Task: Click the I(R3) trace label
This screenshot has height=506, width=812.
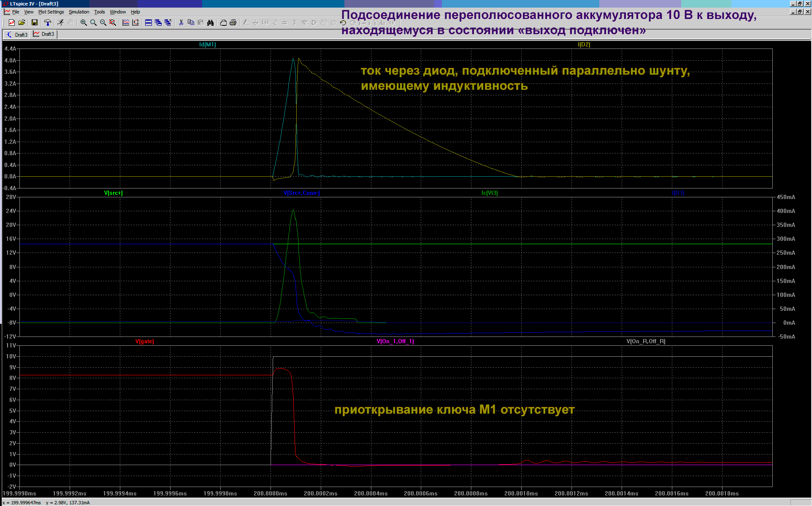Action: point(678,193)
